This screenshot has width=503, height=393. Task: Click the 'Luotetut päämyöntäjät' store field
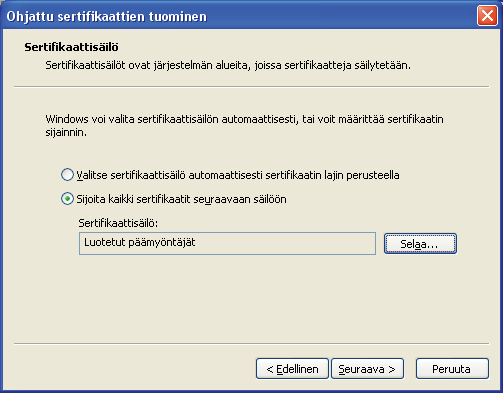pyautogui.click(x=227, y=243)
